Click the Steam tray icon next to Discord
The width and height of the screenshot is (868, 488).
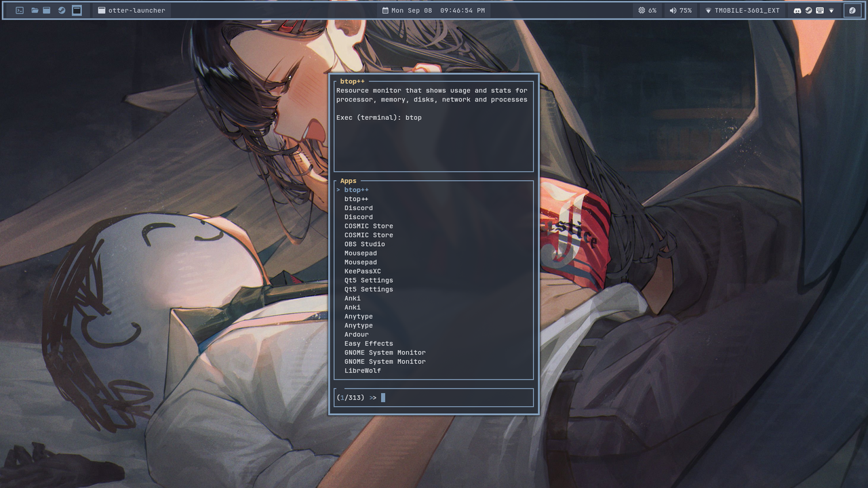808,10
